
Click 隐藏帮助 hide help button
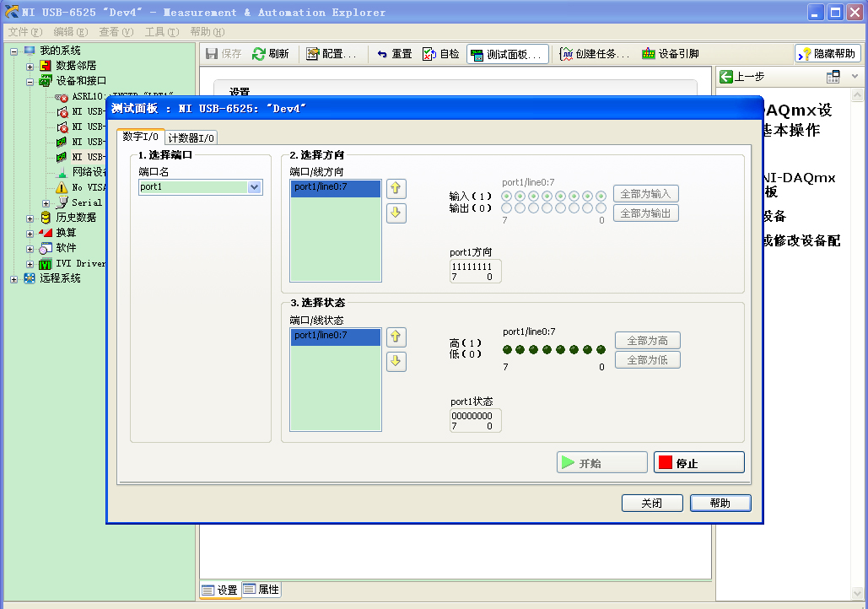828,54
